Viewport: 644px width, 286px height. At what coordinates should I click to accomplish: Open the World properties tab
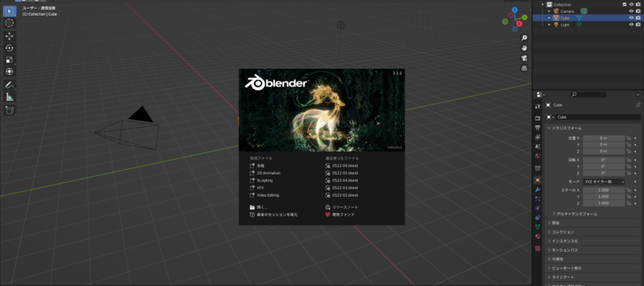537,156
